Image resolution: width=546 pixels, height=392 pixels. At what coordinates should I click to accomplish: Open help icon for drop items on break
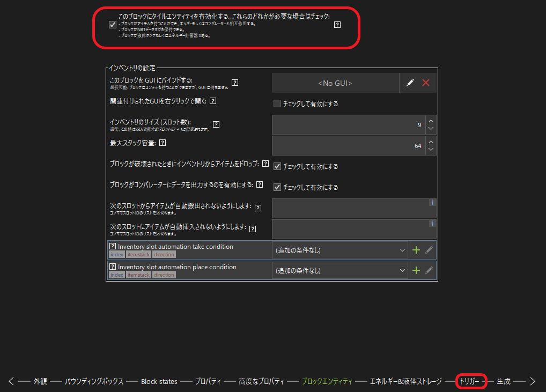click(265, 164)
